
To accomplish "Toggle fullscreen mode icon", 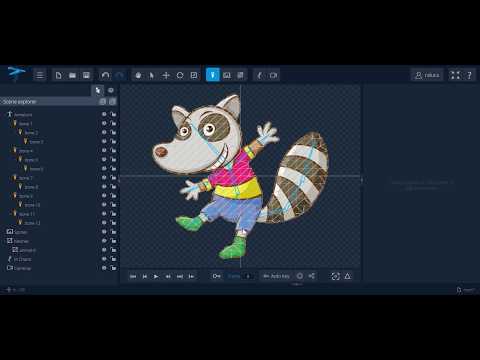I will click(455, 75).
